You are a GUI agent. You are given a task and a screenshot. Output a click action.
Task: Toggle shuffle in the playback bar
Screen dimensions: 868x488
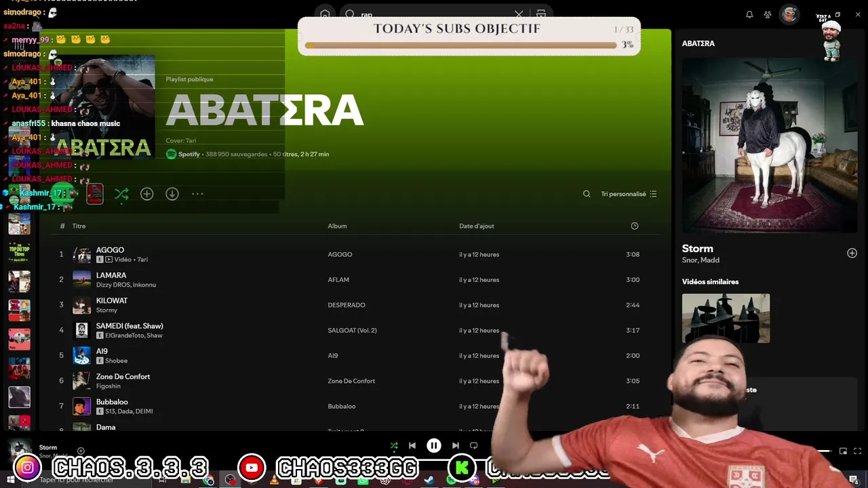pyautogui.click(x=394, y=445)
